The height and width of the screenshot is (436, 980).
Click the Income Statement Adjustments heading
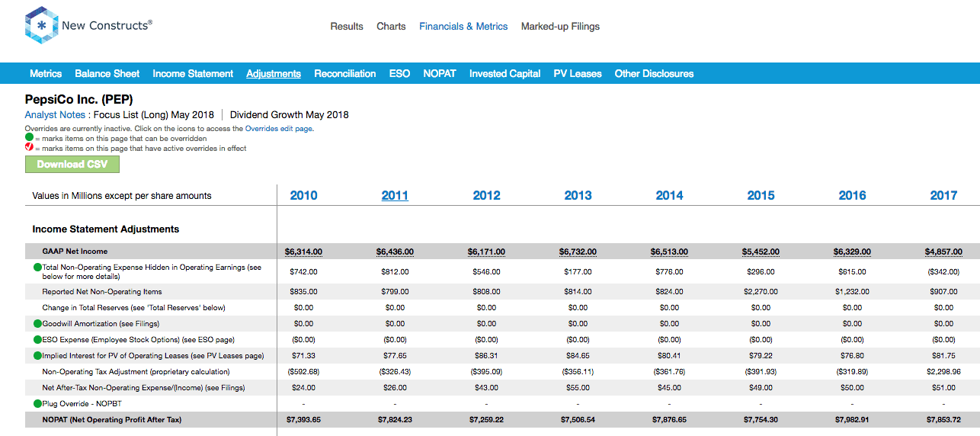point(106,229)
